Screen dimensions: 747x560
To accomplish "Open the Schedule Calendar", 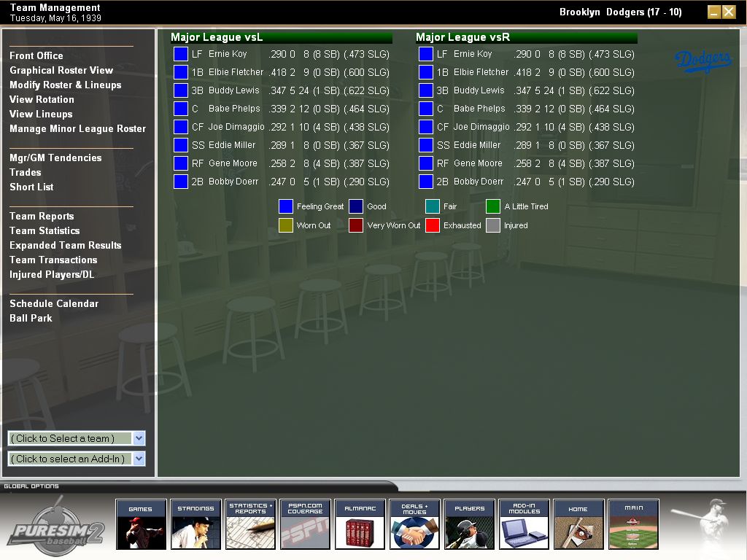I will (x=54, y=304).
